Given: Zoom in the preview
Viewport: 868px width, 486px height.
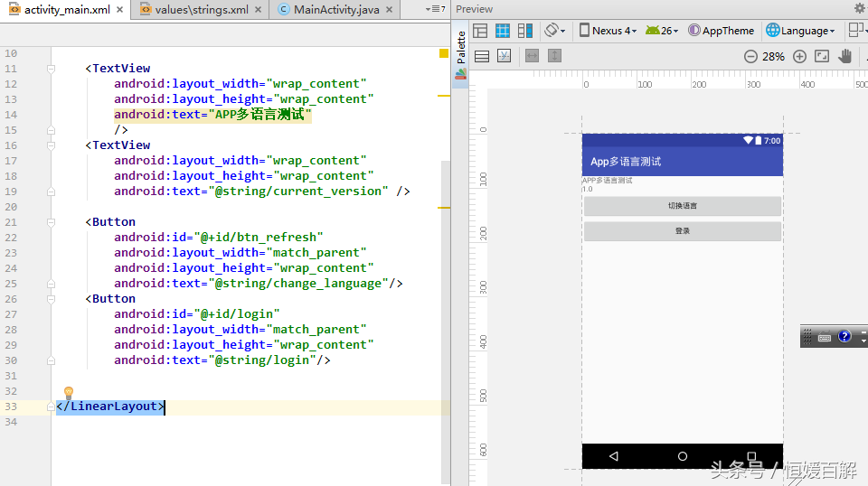Looking at the screenshot, I should [x=799, y=56].
